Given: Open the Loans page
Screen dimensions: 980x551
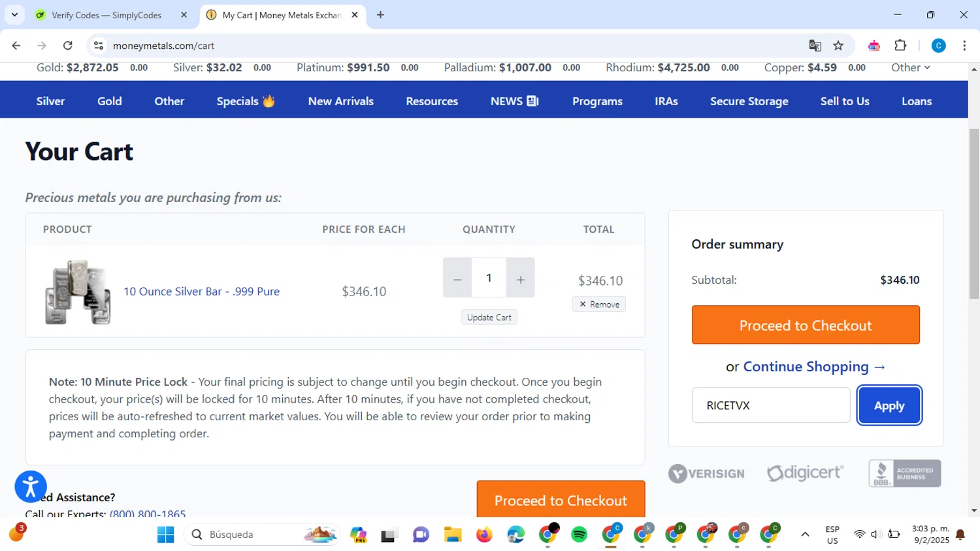Looking at the screenshot, I should [917, 101].
